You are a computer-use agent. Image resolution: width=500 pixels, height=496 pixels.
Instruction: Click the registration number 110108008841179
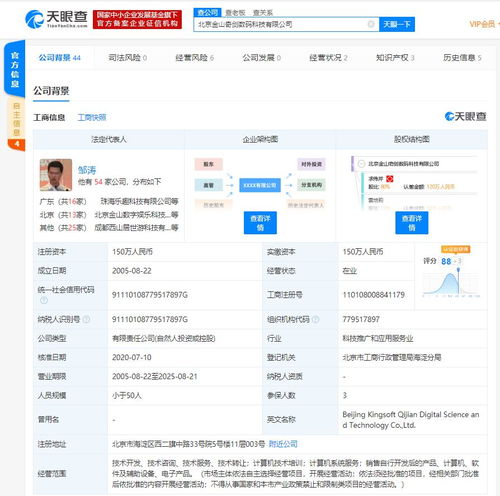coord(373,295)
